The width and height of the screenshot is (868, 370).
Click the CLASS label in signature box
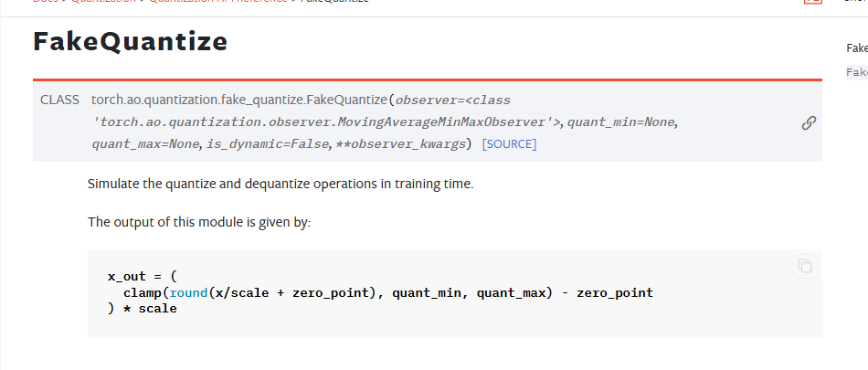59,99
